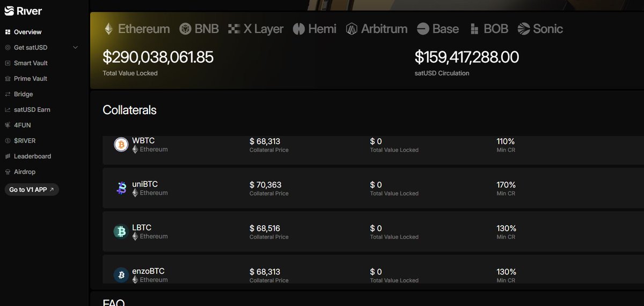Select the BNB network logo
Image resolution: width=644 pixels, height=306 pixels.
[185, 29]
